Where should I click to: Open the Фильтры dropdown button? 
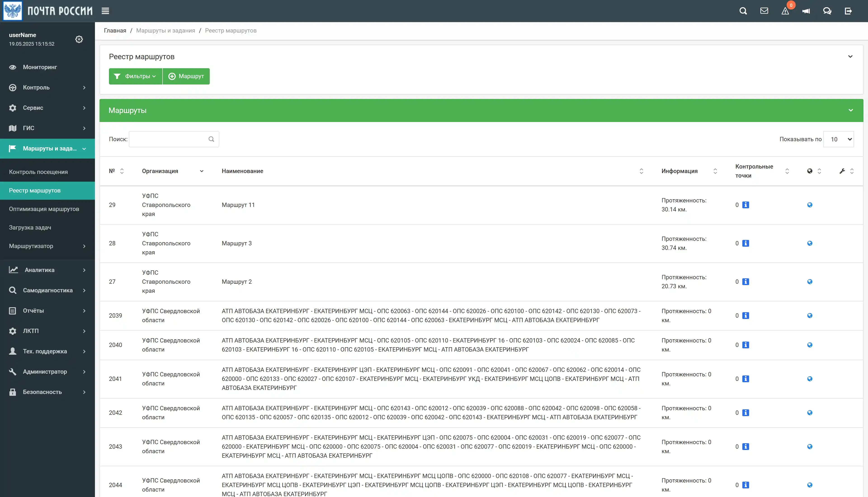pyautogui.click(x=135, y=76)
